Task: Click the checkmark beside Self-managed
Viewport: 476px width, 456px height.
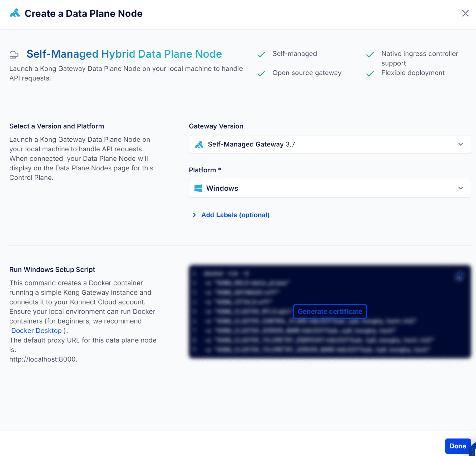Action: point(261,55)
